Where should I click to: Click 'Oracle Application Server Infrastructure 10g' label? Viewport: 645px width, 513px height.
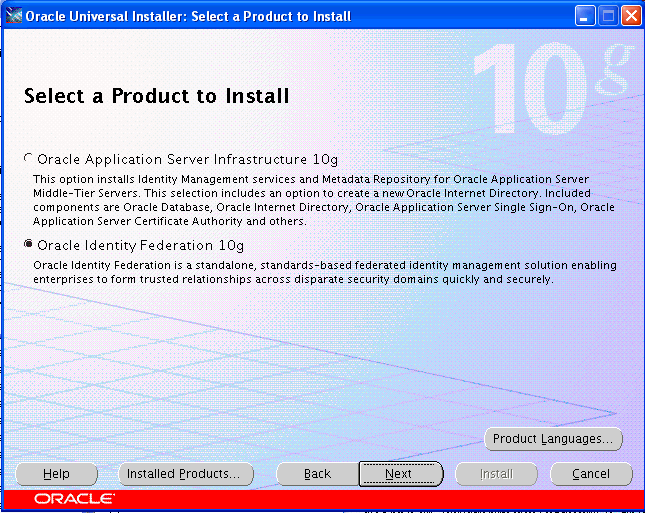188,160
